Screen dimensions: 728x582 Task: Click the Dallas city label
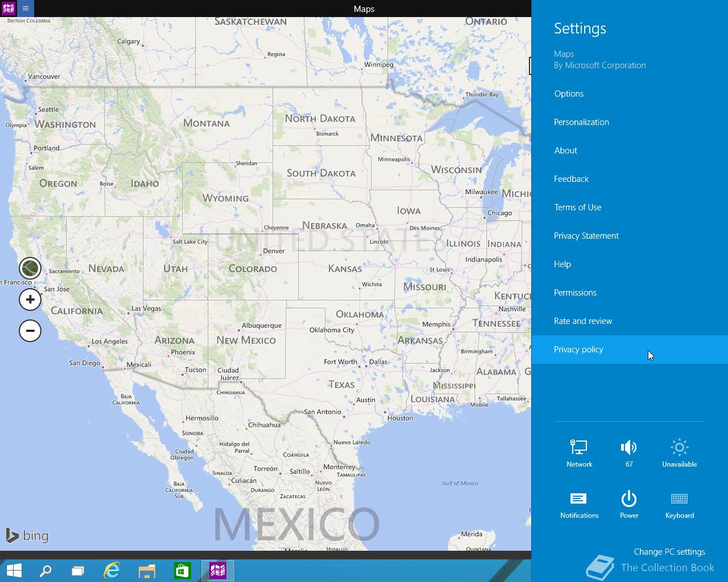[x=378, y=361]
